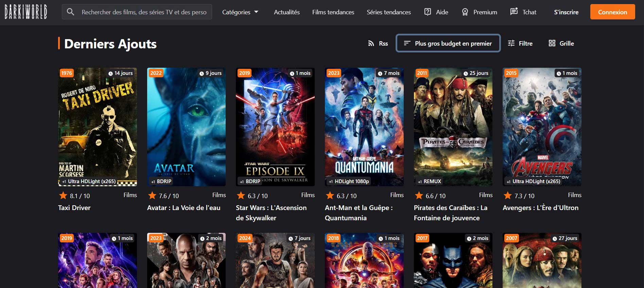
Task: Open the Quantumania poster thumbnail
Action: click(x=364, y=127)
